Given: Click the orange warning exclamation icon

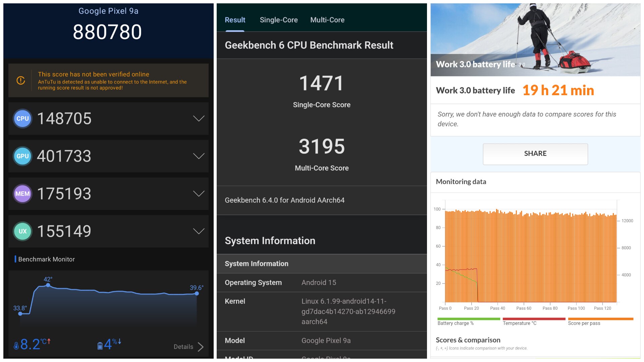Looking at the screenshot, I should pos(21,80).
